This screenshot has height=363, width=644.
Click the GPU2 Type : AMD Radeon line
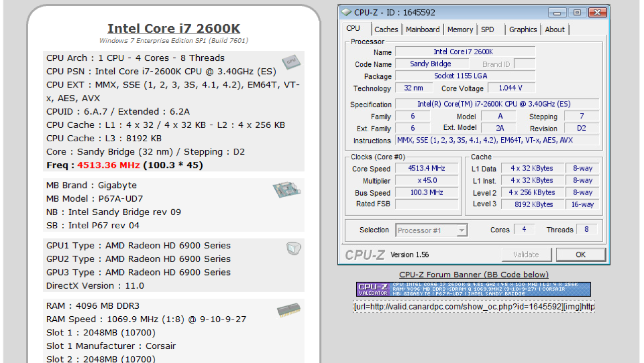[138, 259]
